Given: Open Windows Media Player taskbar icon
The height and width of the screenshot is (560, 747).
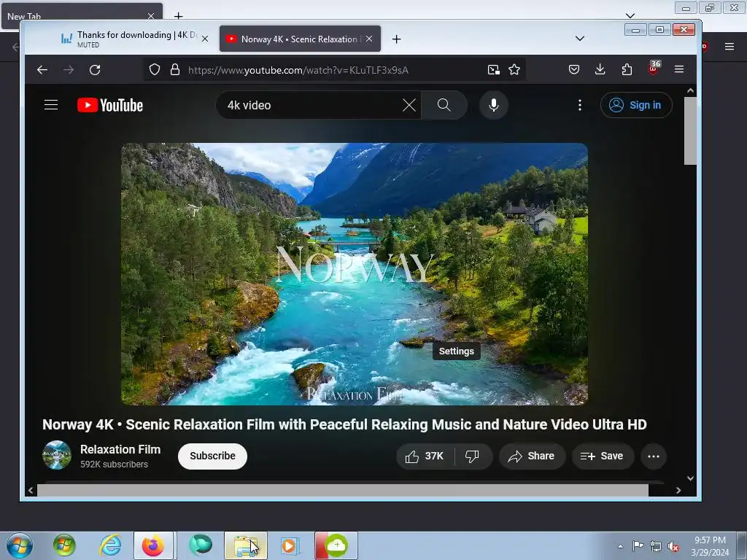Looking at the screenshot, I should pos(289,545).
